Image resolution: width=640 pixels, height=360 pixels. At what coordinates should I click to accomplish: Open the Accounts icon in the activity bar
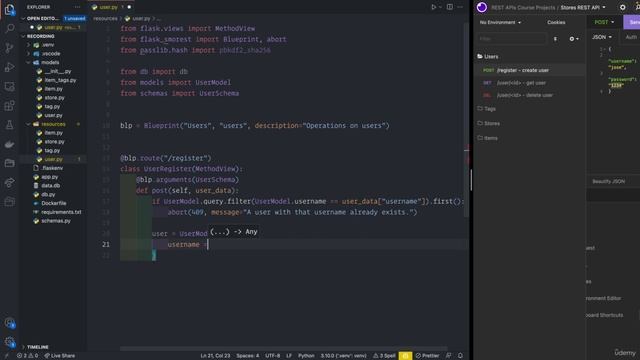click(9, 323)
